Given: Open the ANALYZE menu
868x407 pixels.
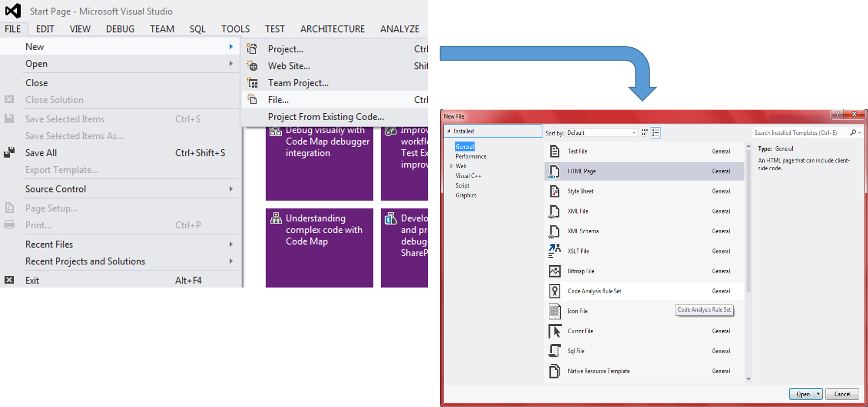Looking at the screenshot, I should (x=399, y=29).
